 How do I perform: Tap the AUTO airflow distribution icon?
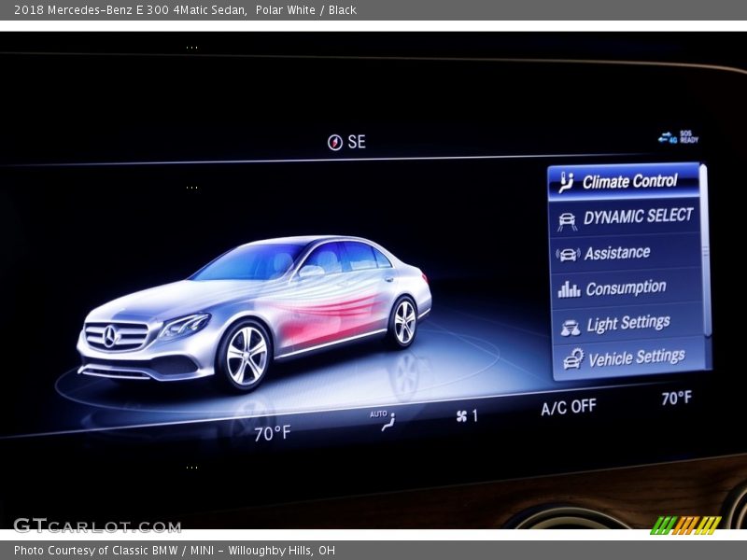pyautogui.click(x=383, y=420)
